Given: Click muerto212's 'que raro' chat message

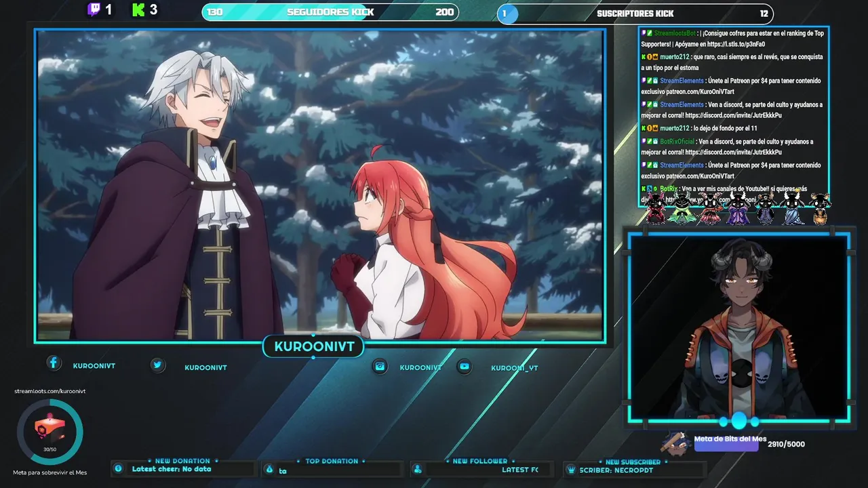Looking at the screenshot, I should click(732, 62).
